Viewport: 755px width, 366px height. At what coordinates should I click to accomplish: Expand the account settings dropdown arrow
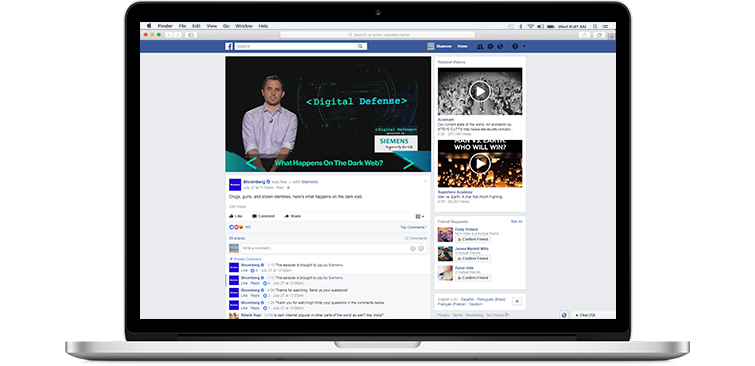[524, 46]
